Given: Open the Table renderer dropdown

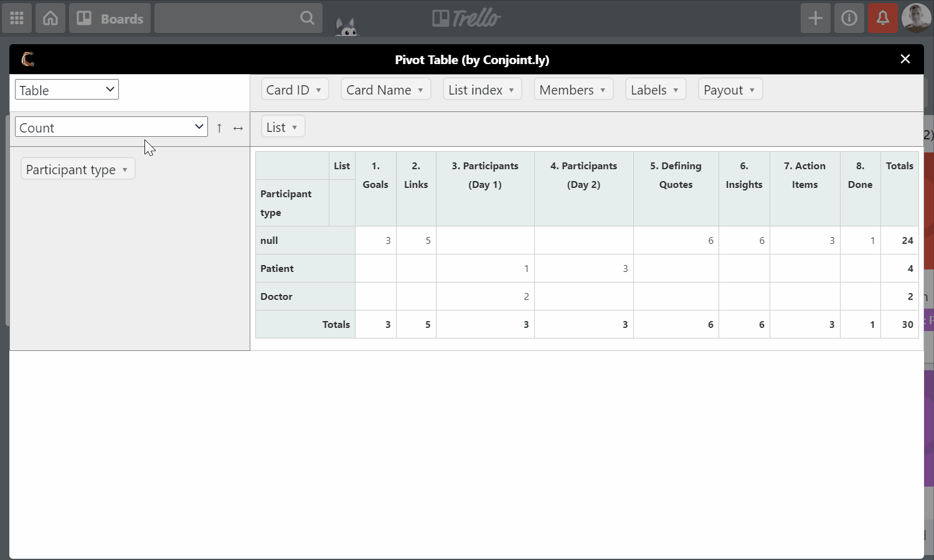Looking at the screenshot, I should point(67,90).
